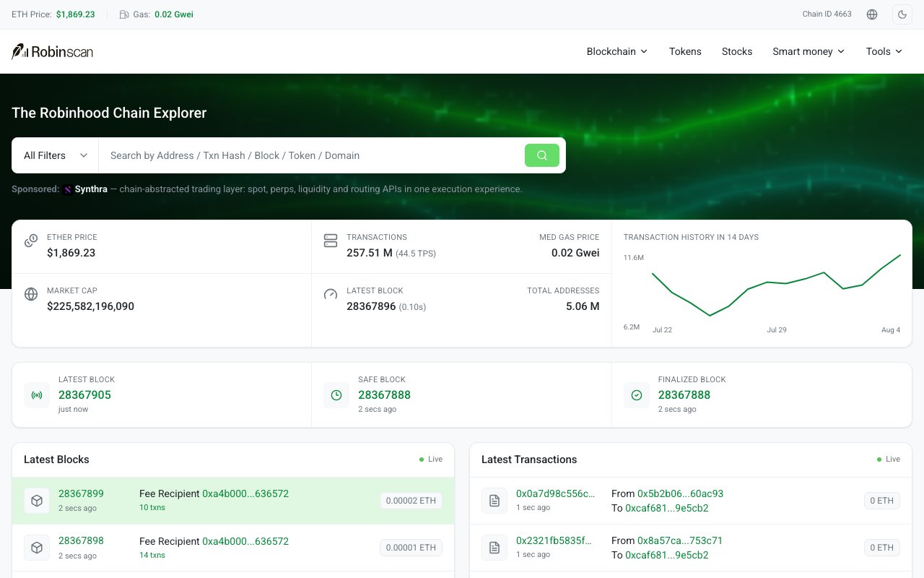The width and height of the screenshot is (924, 578).
Task: Click the Latest Transactions heading
Action: (x=529, y=460)
